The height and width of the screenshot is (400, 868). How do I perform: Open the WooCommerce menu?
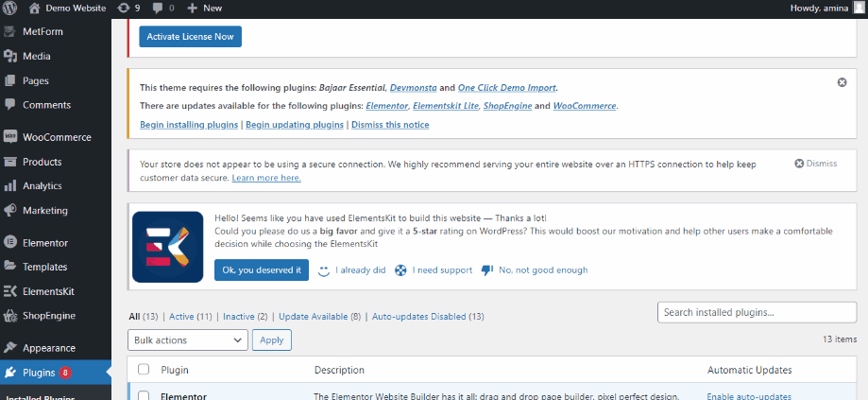pos(56,137)
